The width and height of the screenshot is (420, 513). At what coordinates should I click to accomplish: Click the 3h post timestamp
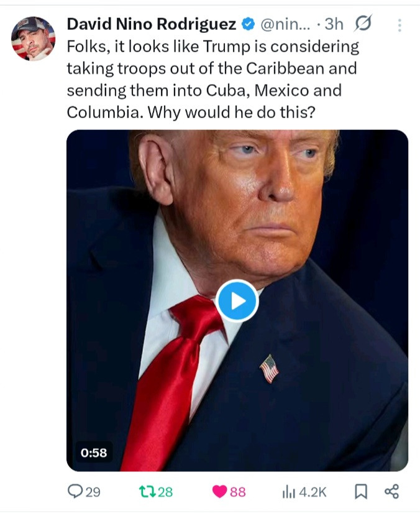(x=334, y=24)
